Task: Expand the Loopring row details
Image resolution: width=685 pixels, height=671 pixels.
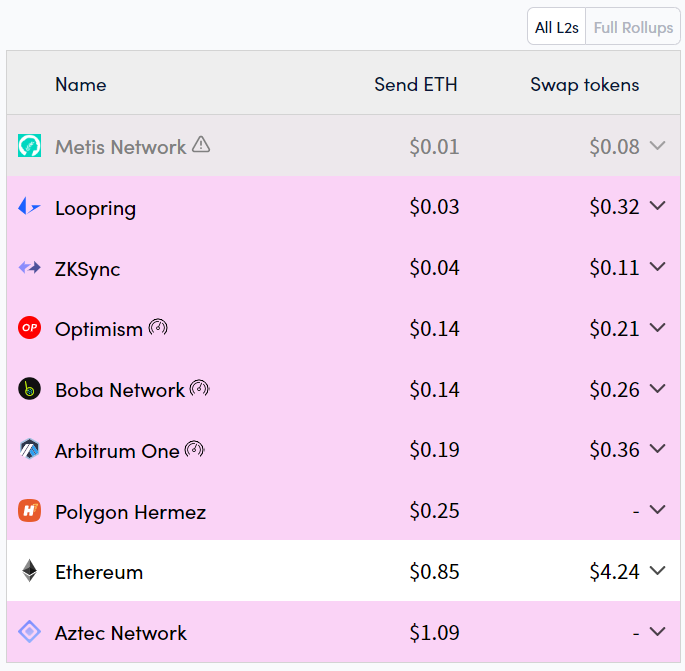Action: (657, 206)
